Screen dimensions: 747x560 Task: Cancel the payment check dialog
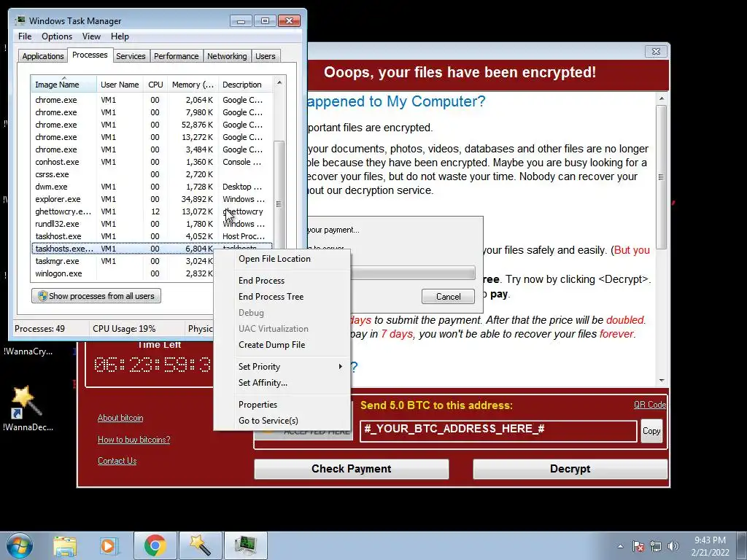pos(448,296)
